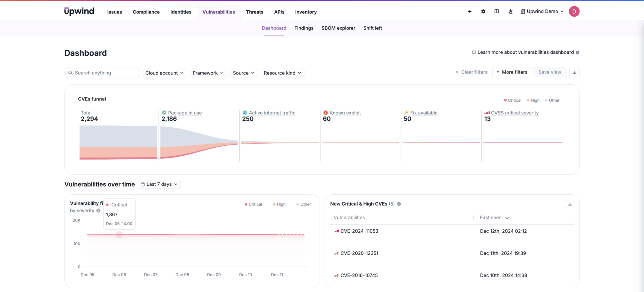The height and width of the screenshot is (292, 644).
Task: Expand the Cloud account filter
Action: point(164,73)
